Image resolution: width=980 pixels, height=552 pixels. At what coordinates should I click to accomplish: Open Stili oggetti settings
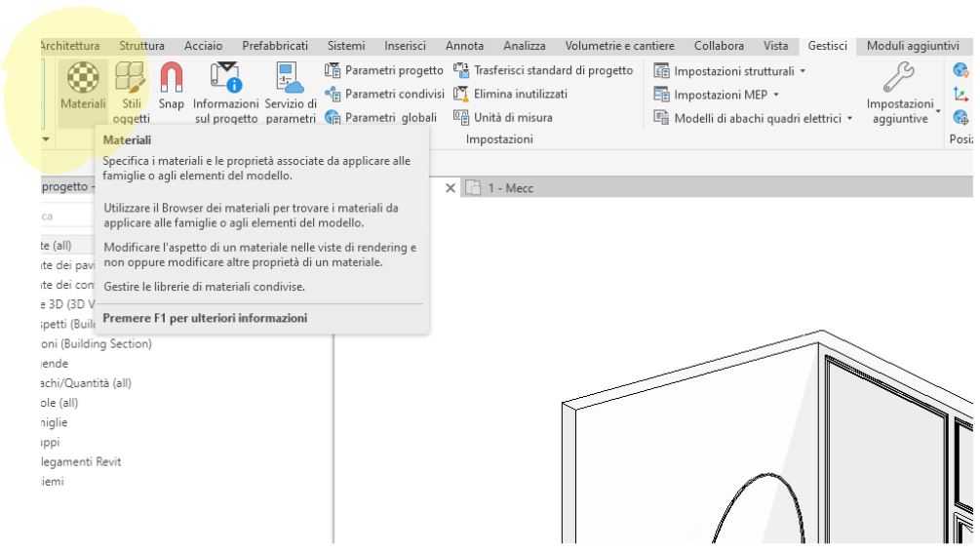[132, 94]
